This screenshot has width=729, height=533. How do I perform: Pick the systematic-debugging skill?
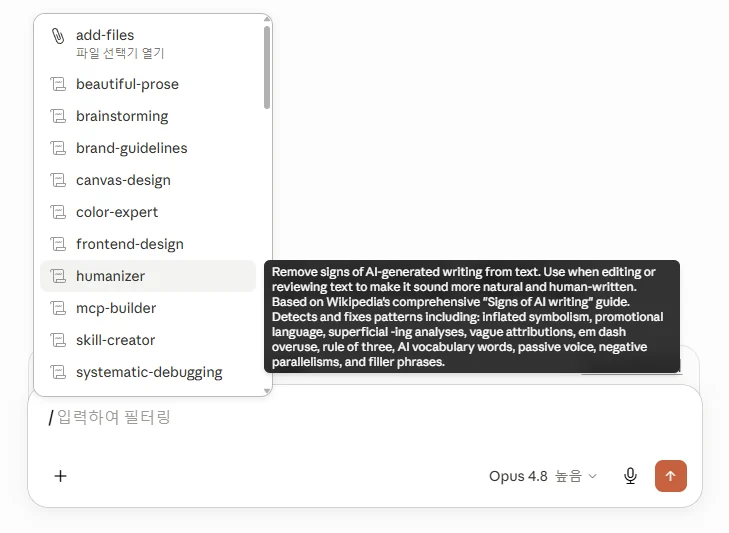148,373
